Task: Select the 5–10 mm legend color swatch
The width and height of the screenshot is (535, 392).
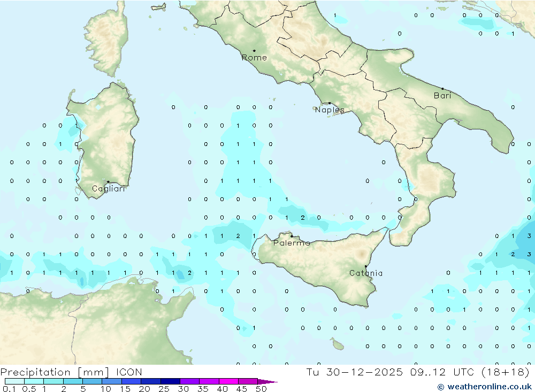Action: (93, 381)
